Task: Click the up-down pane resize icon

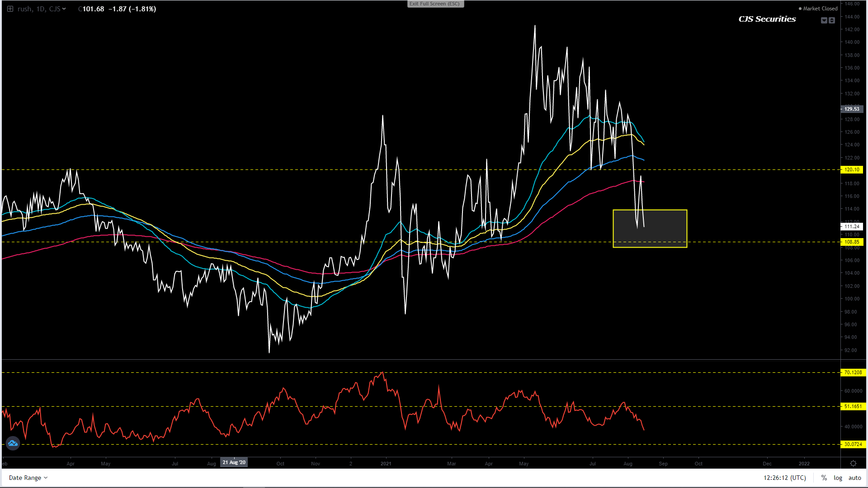Action: pyautogui.click(x=832, y=20)
